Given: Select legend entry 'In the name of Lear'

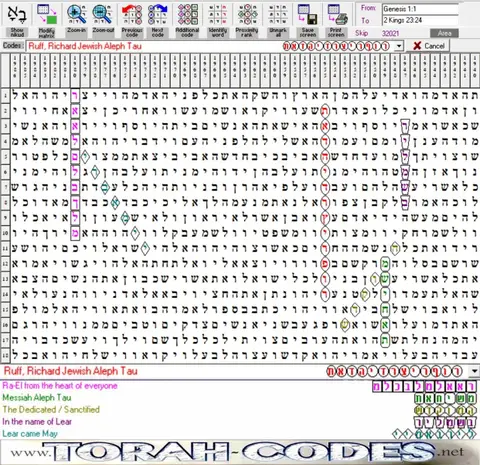Looking at the screenshot, I should 37,422.
